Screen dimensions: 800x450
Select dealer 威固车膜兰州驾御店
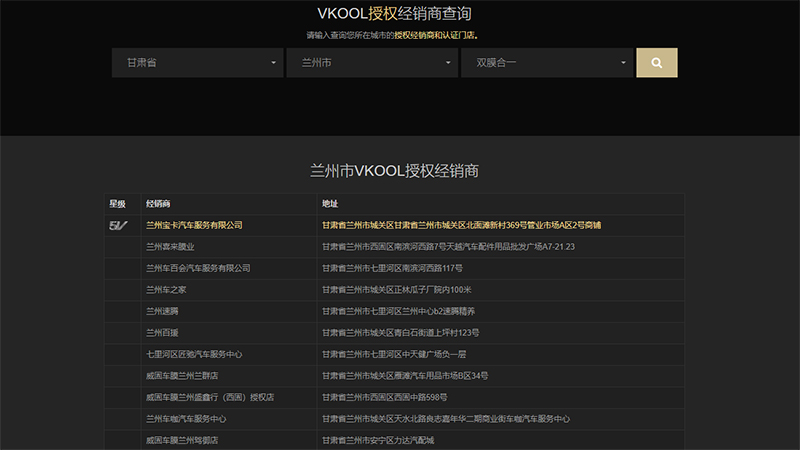(182, 440)
